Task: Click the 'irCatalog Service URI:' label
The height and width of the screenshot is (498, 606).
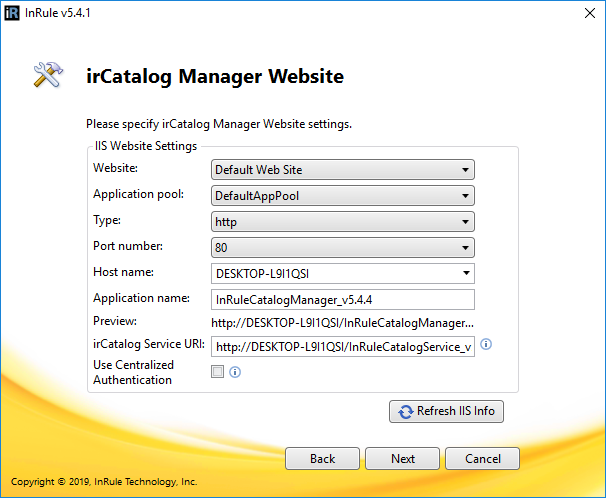Action: [x=149, y=344]
